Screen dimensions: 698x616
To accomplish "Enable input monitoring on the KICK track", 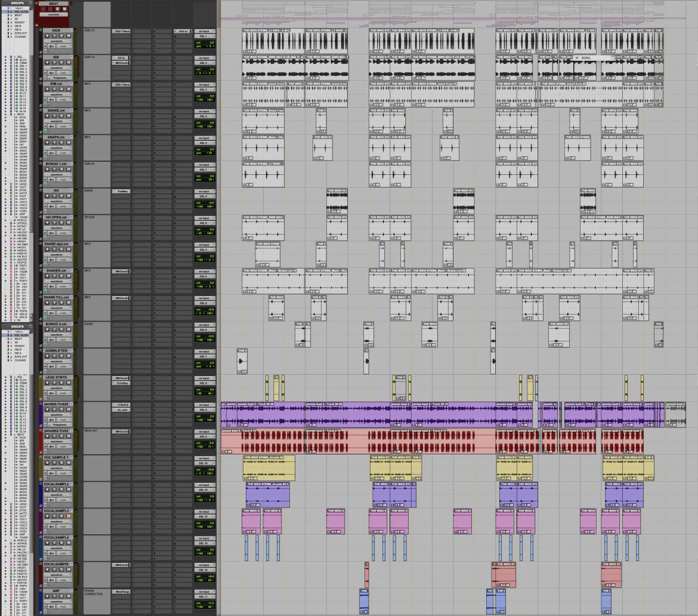I will [54, 36].
